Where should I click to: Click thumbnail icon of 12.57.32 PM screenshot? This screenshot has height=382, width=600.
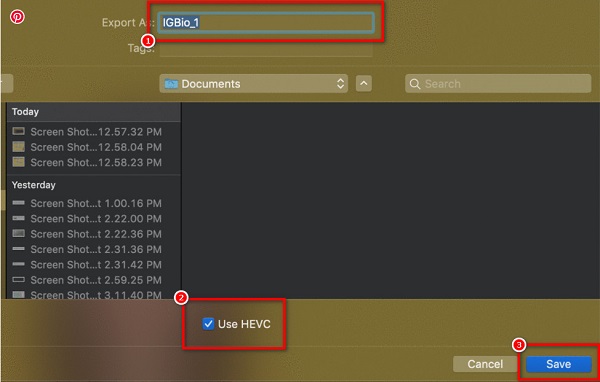tap(18, 131)
